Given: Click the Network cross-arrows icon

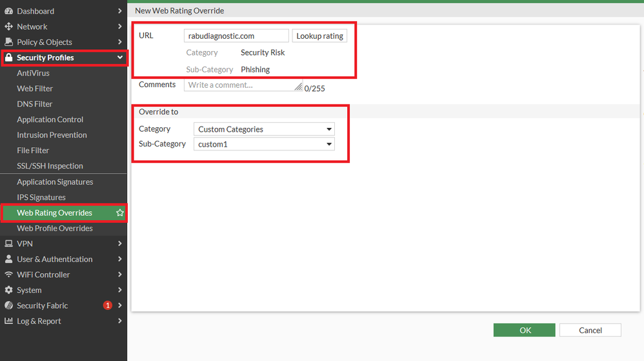Looking at the screenshot, I should click(x=8, y=26).
